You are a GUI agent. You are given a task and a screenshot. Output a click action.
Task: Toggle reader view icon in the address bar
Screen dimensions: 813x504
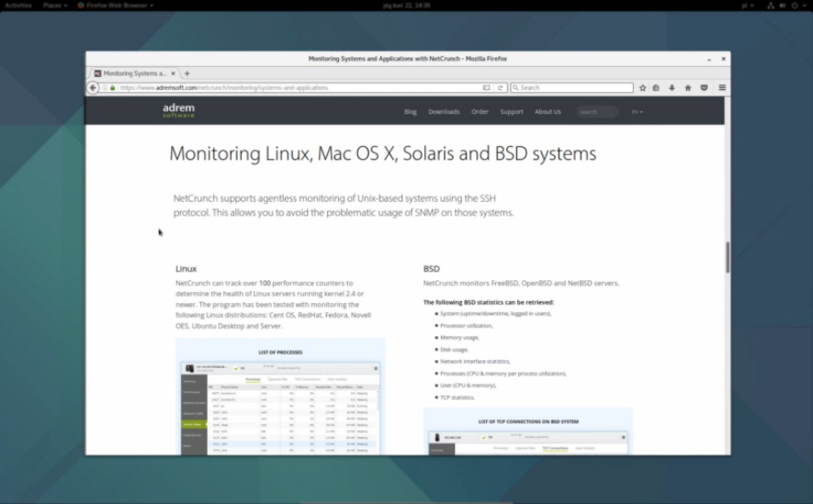click(486, 87)
